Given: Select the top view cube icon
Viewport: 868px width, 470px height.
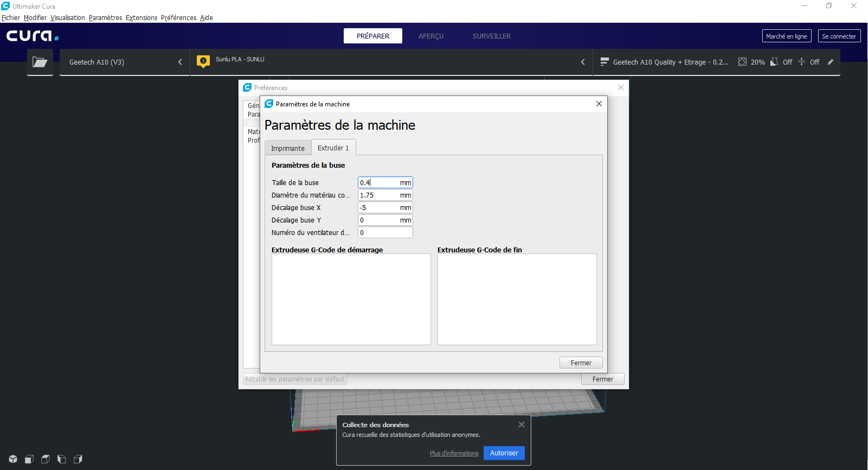Looking at the screenshot, I should click(46, 459).
